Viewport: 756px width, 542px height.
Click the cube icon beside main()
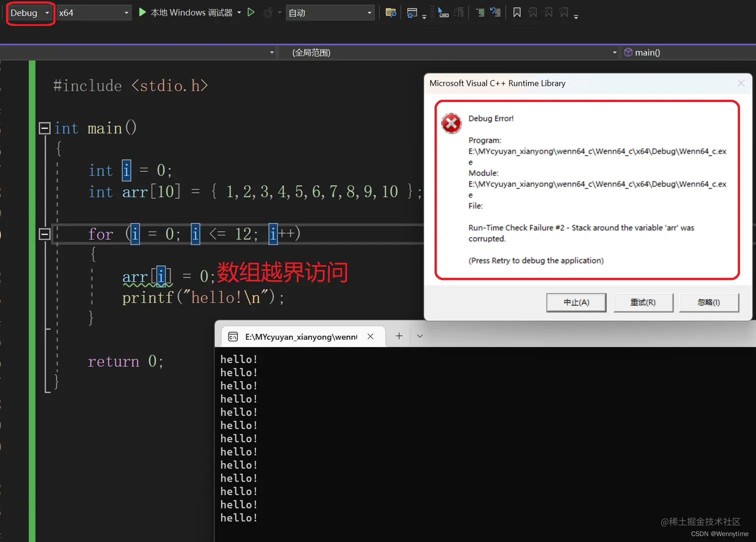(628, 52)
